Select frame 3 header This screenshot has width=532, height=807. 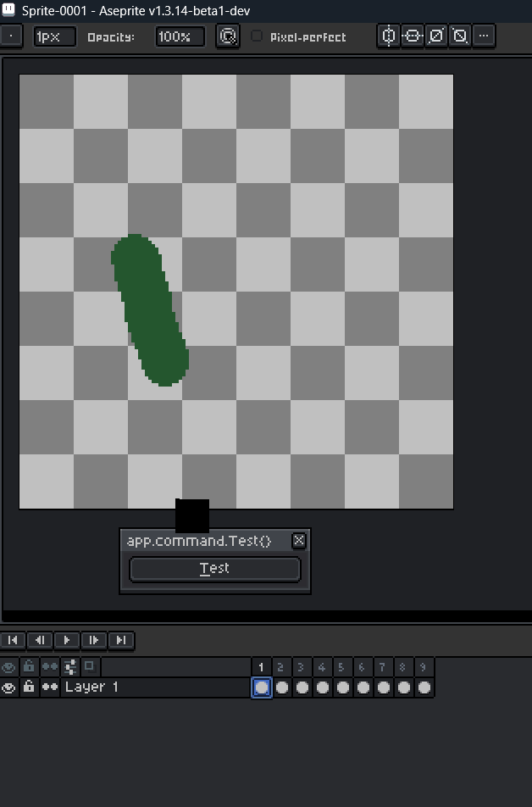[x=302, y=667]
